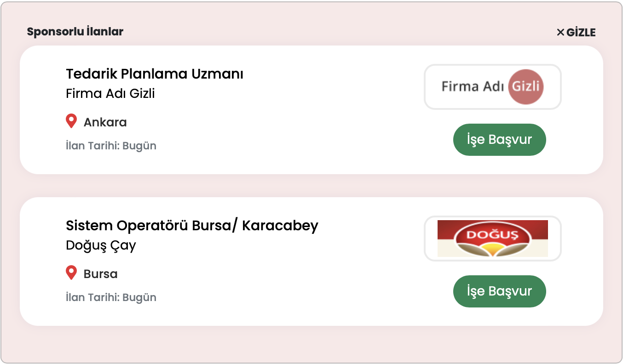This screenshot has width=623, height=364.
Task: Open the Firma Adı Gizli logo
Action: tap(492, 87)
